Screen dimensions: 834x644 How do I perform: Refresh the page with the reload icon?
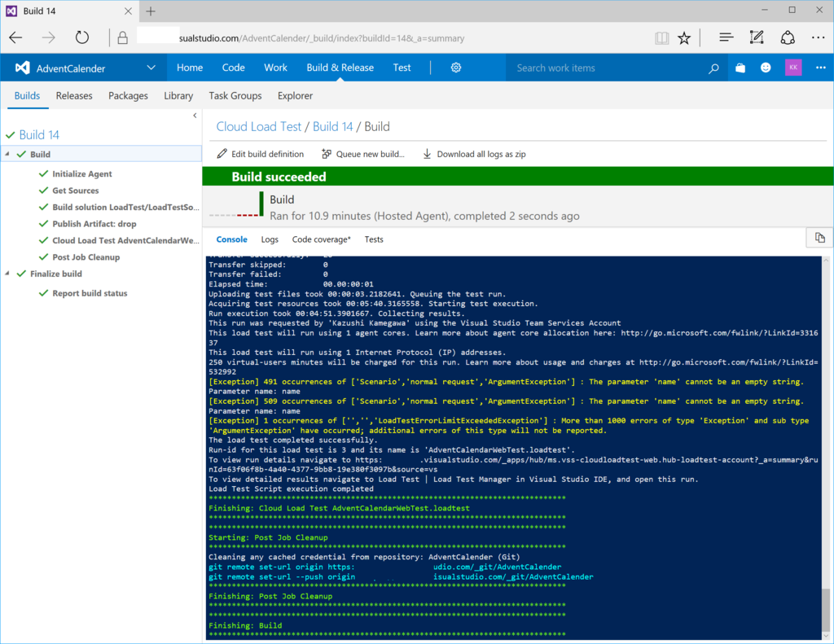tap(82, 37)
